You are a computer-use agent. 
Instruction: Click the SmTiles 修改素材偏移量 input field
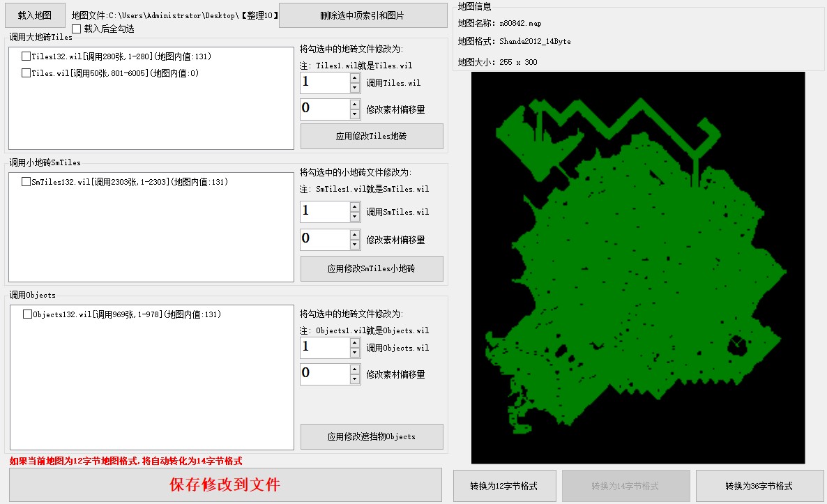(324, 239)
